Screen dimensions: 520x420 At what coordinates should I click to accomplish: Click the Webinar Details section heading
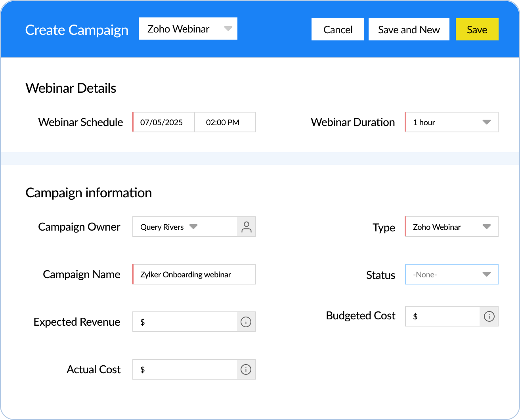71,88
